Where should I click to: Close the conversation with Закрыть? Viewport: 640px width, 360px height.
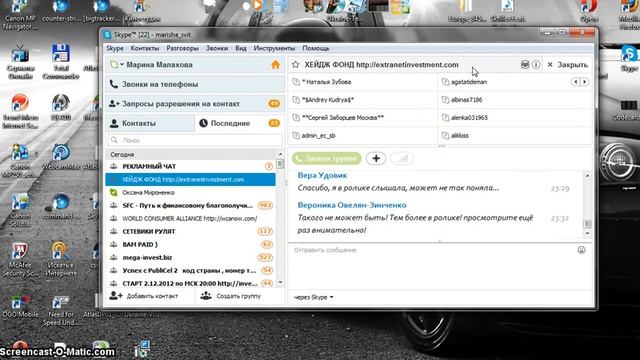[x=567, y=64]
